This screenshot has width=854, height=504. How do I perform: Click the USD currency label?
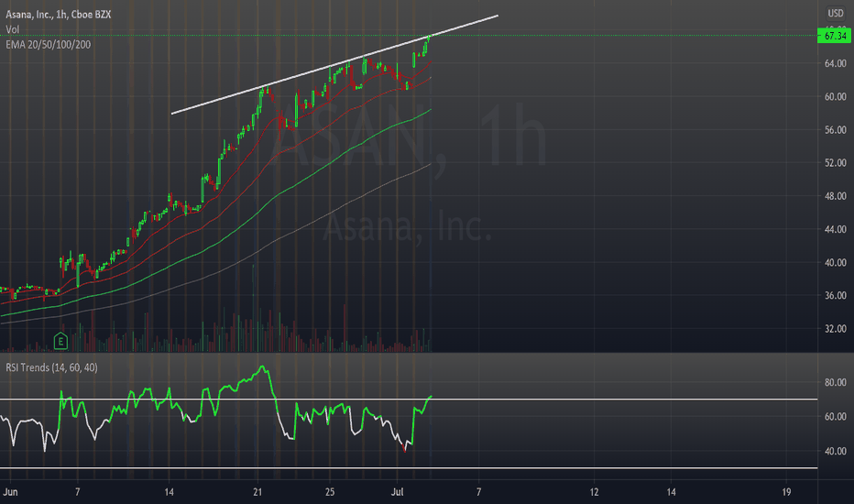(836, 13)
